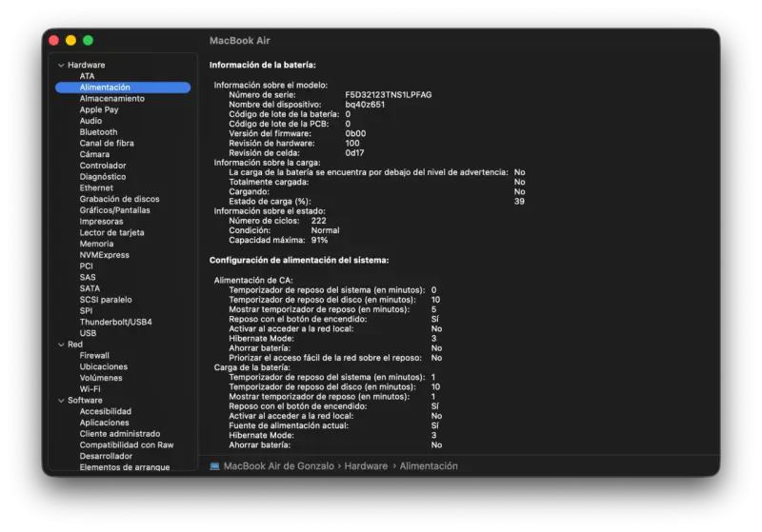This screenshot has width=762, height=532.
Task: Click the Información de la batería heading
Action: pos(263,65)
